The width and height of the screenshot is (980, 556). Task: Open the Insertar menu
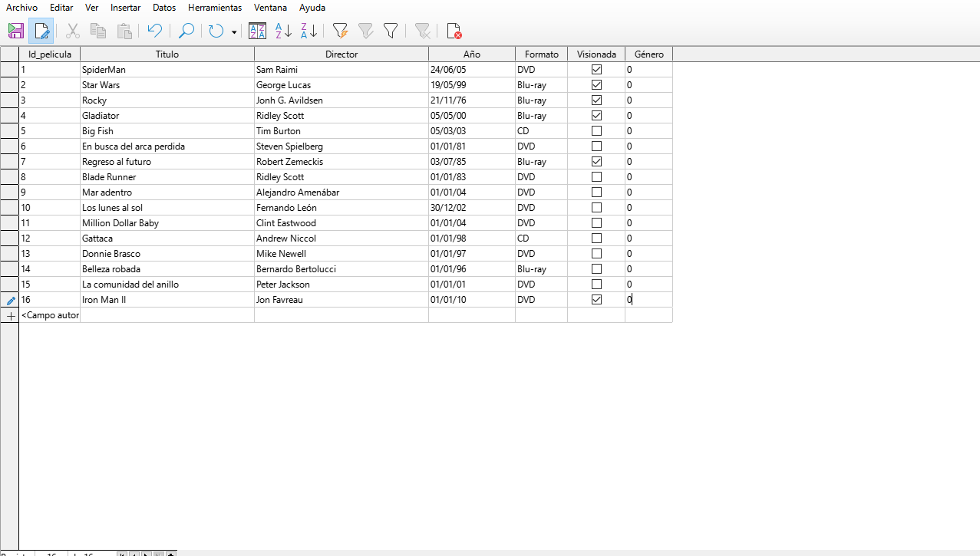pos(125,8)
